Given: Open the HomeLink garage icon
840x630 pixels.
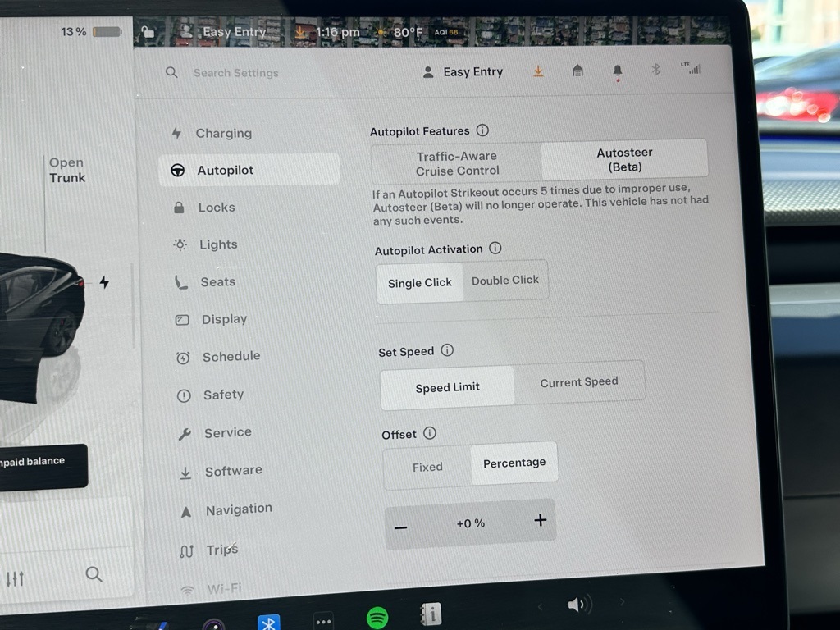Looking at the screenshot, I should coord(577,71).
